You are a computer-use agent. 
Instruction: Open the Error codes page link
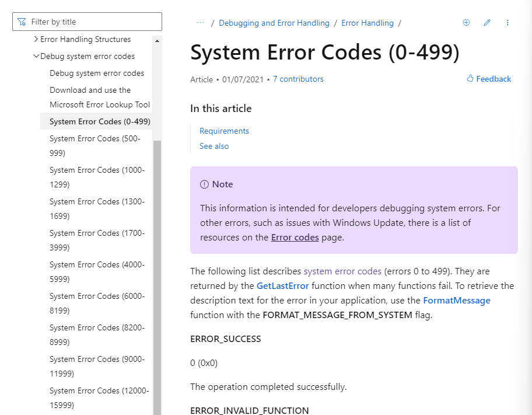(x=295, y=238)
